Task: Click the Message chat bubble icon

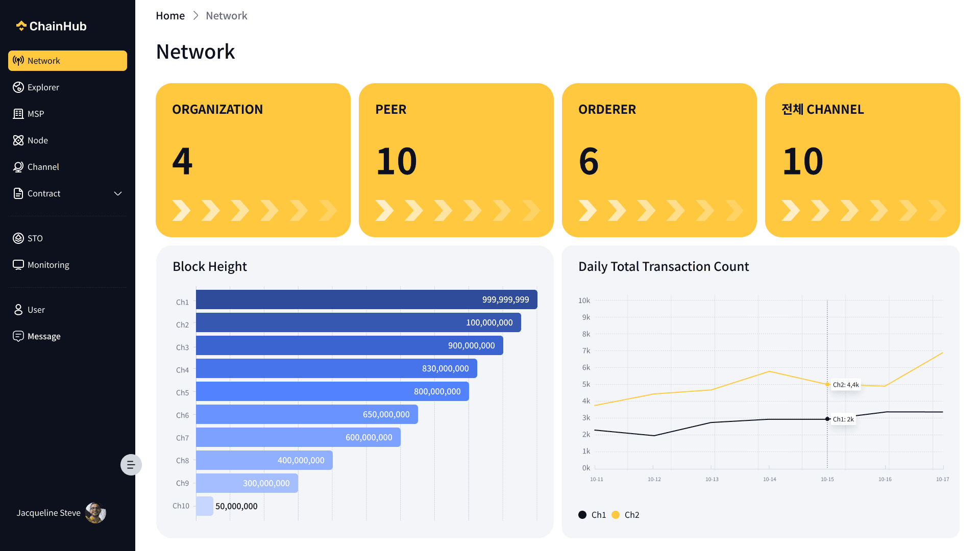Action: 18,336
